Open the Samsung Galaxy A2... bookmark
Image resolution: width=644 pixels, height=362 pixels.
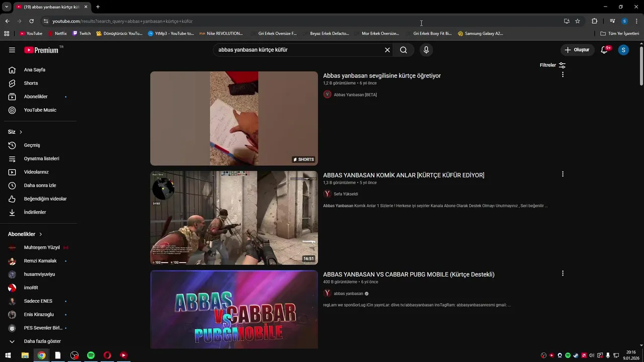coord(480,34)
